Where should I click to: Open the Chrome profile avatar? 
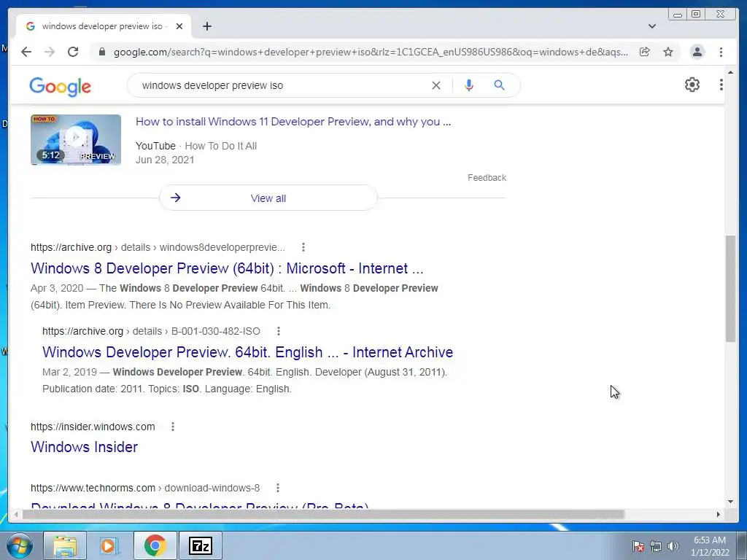(x=697, y=52)
